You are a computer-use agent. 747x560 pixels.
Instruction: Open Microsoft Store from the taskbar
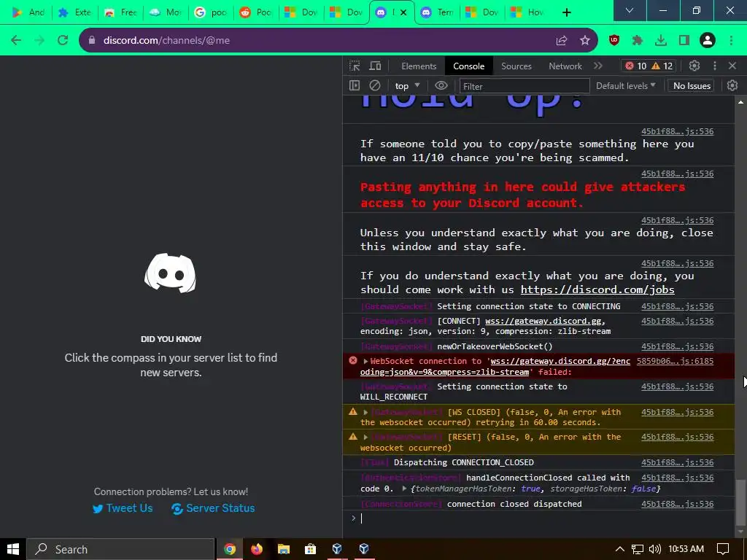tap(310, 549)
